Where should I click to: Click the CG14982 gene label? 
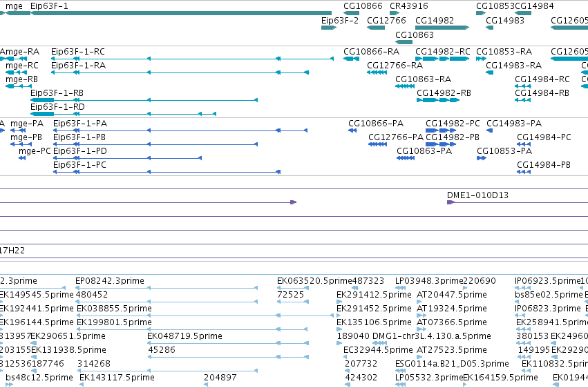tap(435, 20)
